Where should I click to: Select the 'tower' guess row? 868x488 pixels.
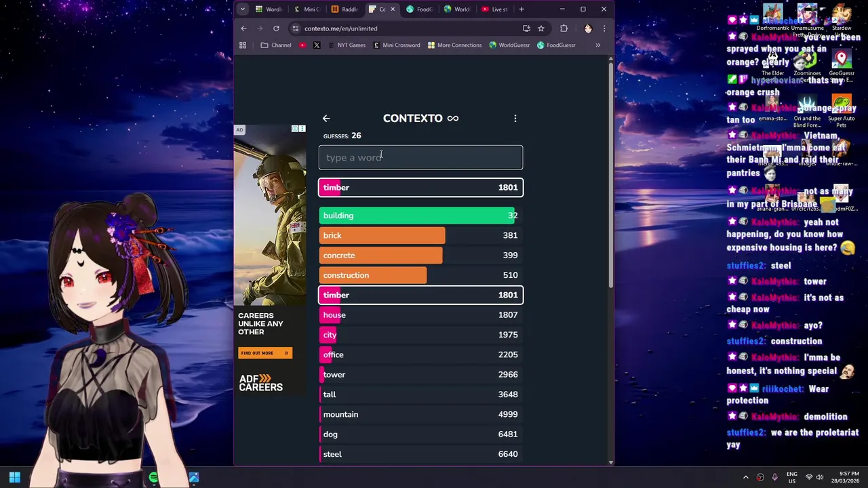pos(420,375)
